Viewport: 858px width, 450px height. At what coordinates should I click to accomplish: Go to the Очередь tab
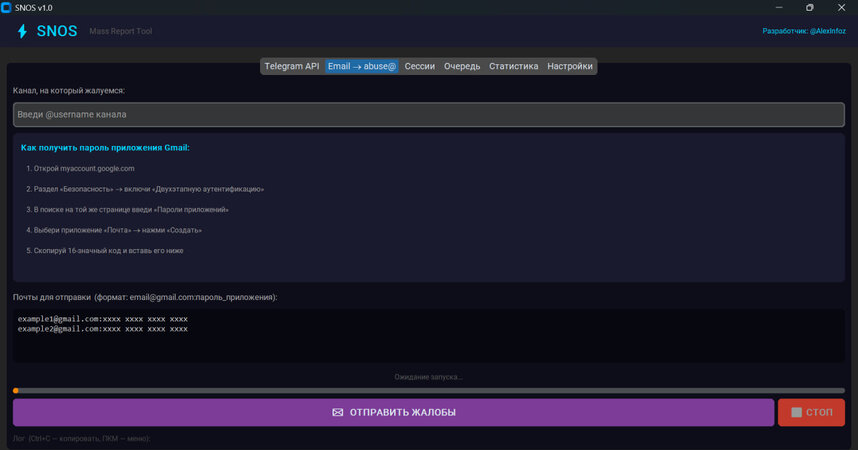462,66
